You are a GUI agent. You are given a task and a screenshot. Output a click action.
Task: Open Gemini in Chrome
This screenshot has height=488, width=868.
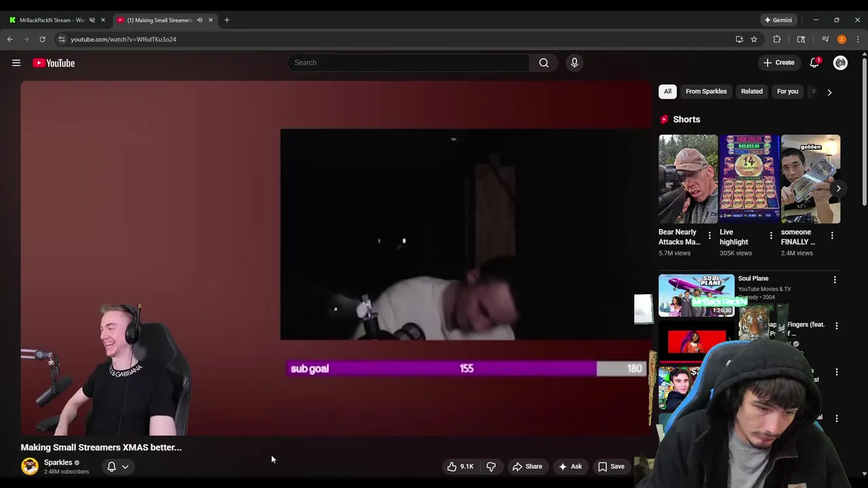778,20
